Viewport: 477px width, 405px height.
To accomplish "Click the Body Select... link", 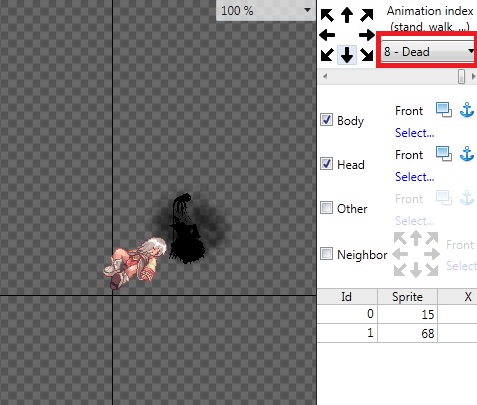I will pyautogui.click(x=414, y=133).
